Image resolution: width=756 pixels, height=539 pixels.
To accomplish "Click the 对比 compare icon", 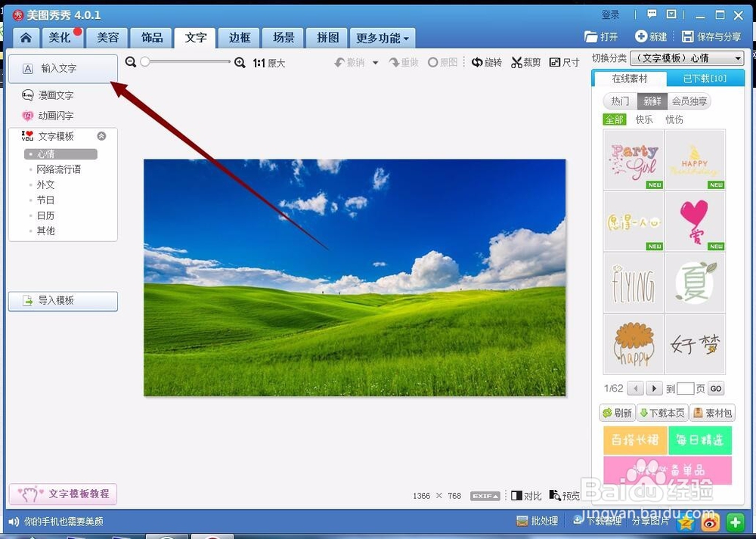I will pyautogui.click(x=517, y=496).
